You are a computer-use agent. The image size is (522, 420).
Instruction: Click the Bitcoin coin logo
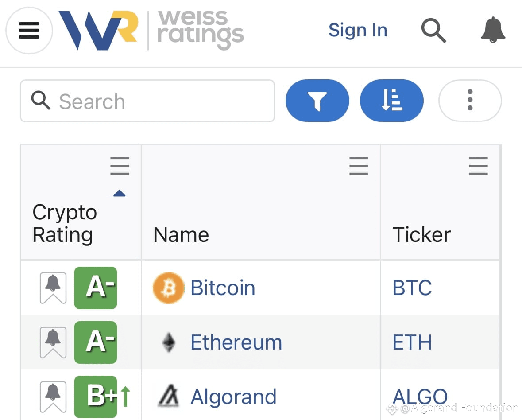(168, 288)
